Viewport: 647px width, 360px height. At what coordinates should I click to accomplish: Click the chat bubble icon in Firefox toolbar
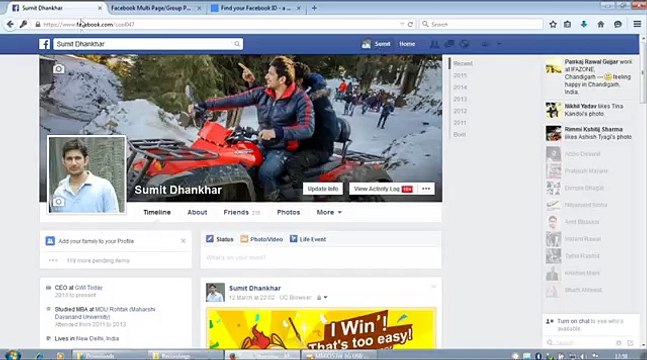[x=618, y=24]
